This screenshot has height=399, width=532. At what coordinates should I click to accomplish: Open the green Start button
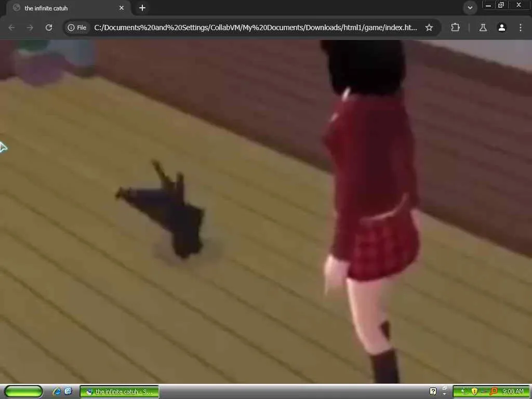(x=23, y=392)
